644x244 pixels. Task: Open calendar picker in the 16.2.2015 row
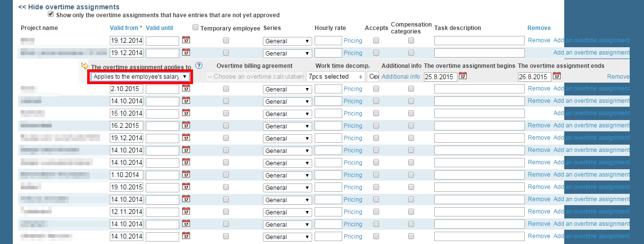[186, 126]
